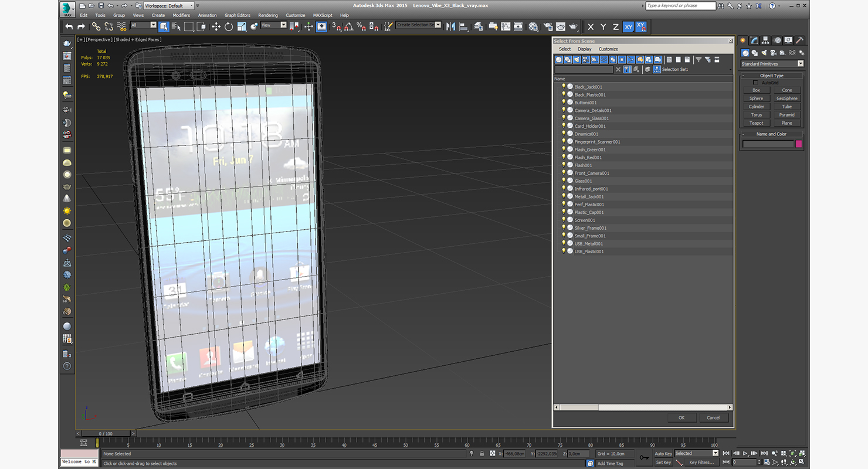Toggle light bulb visibility for Screen001
Viewport: 868px width, 469px height.
coord(564,220)
